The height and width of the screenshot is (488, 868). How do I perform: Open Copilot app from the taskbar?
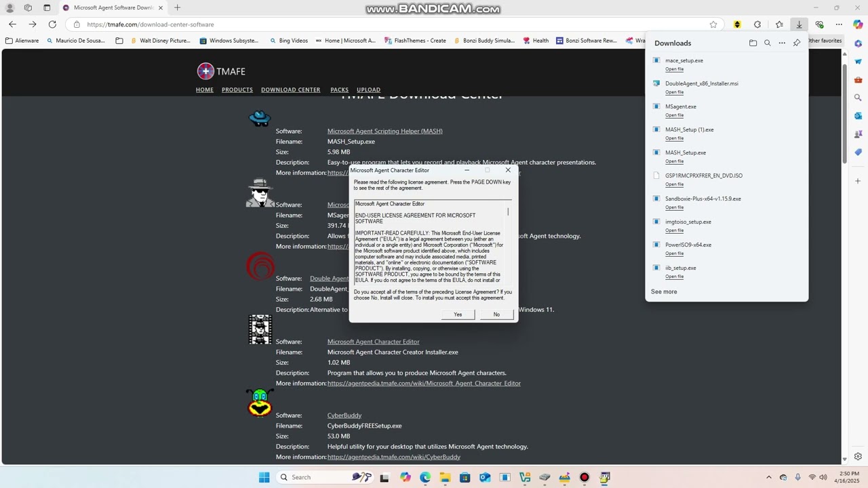(406, 477)
